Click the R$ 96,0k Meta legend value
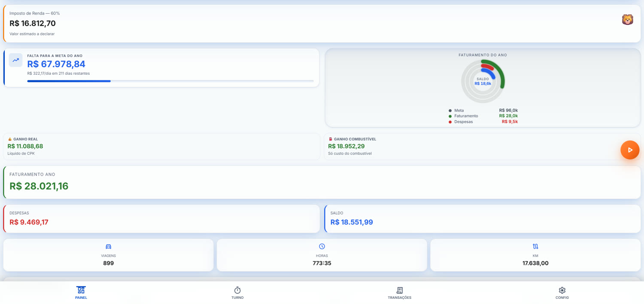The image size is (644, 304). [x=508, y=110]
